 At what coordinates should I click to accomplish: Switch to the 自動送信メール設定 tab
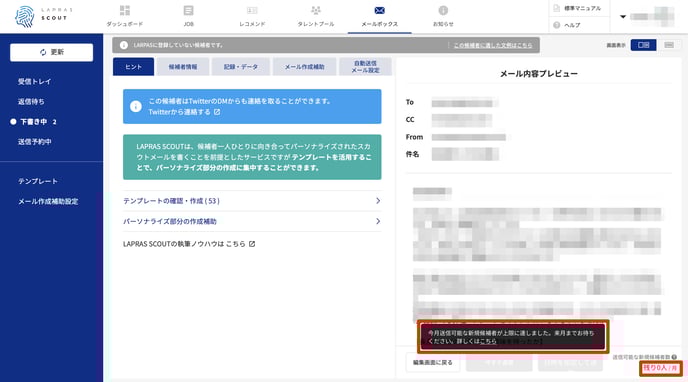click(365, 67)
